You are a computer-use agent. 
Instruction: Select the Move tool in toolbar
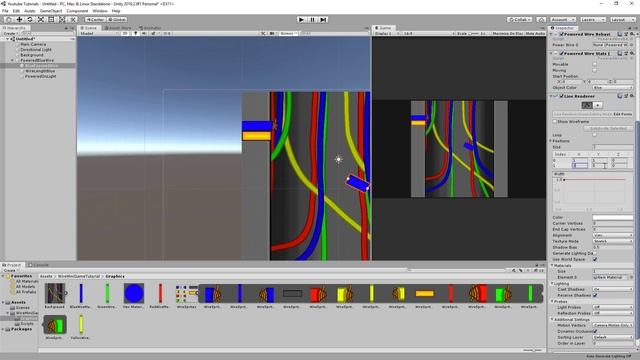click(x=19, y=19)
